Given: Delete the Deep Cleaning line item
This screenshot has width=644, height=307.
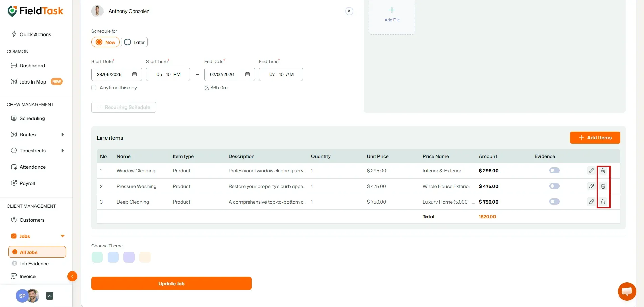Looking at the screenshot, I should [603, 202].
